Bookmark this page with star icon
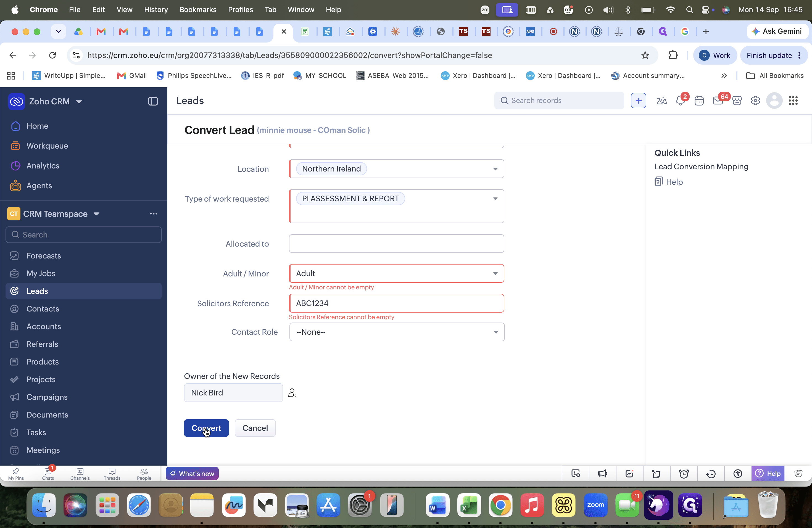Screen dimensions: 812x528 (x=645, y=55)
